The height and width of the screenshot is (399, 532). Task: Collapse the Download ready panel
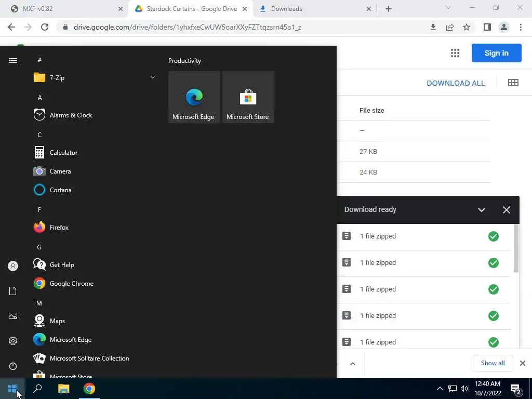[482, 210]
